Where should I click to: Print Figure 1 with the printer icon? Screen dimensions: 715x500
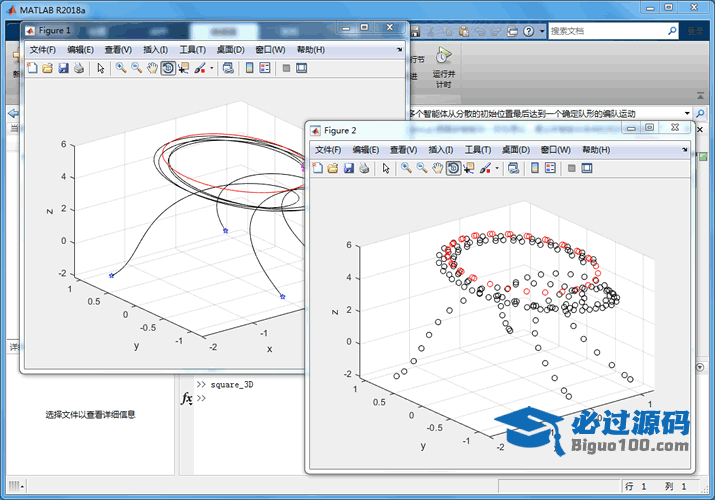pos(79,68)
